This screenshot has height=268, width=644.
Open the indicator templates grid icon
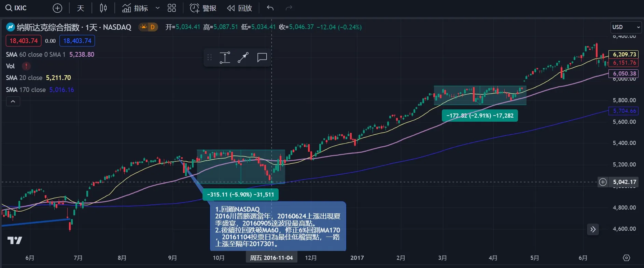(172, 8)
